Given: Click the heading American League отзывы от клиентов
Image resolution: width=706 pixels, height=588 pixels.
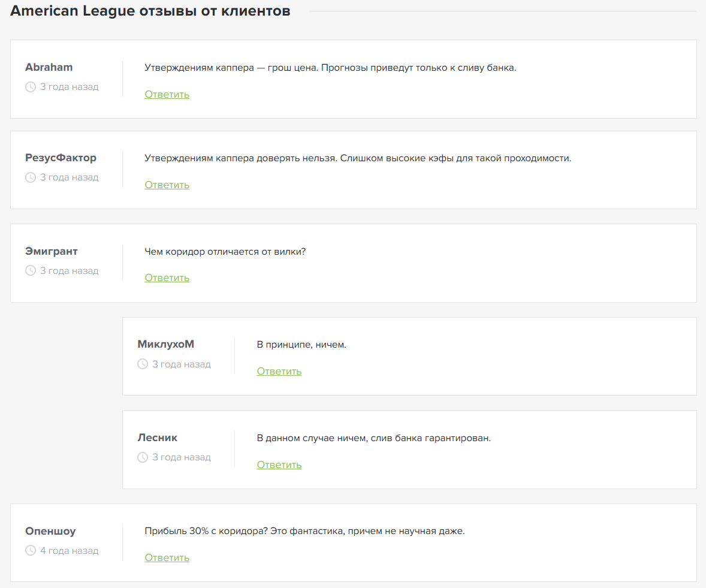Looking at the screenshot, I should 149,10.
